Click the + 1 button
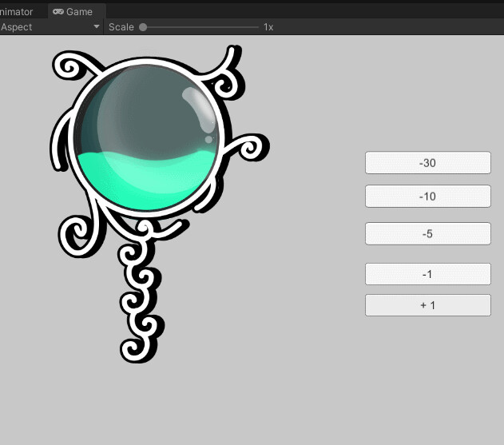This screenshot has width=504, height=445. pyautogui.click(x=428, y=305)
